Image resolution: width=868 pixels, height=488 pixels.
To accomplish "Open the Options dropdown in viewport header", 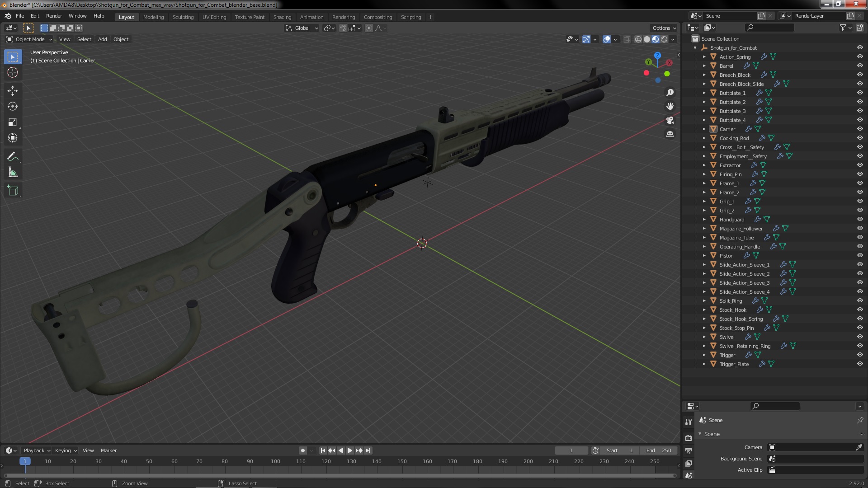I will point(664,28).
